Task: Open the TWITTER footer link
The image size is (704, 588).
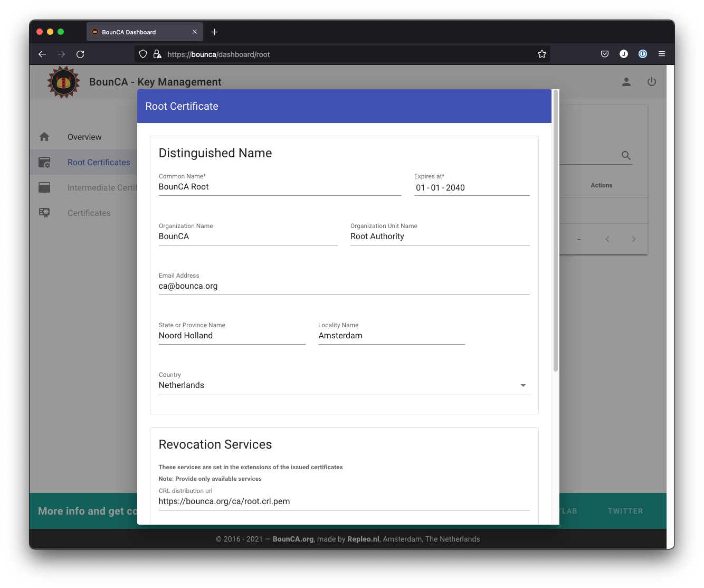Action: pos(625,511)
